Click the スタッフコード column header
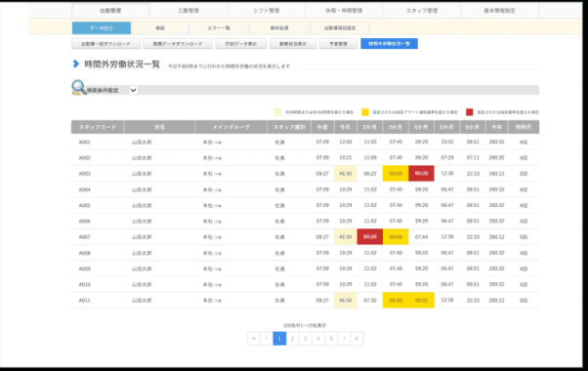 [98, 127]
